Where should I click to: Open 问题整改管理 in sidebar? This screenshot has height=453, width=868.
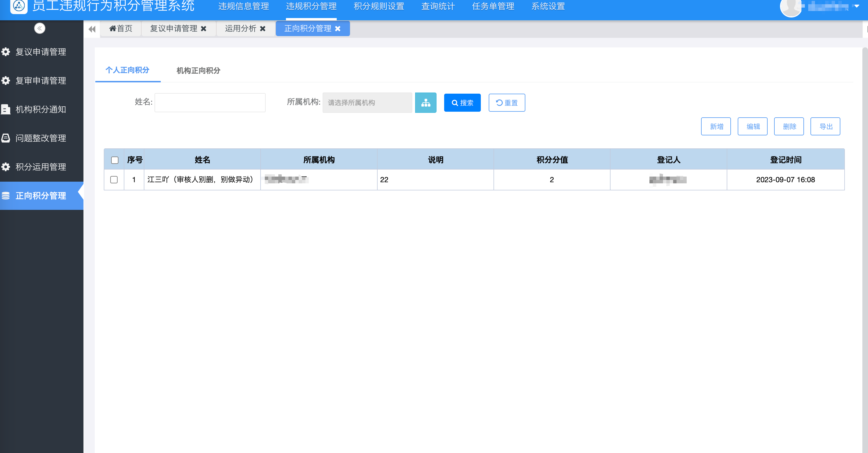pyautogui.click(x=41, y=138)
